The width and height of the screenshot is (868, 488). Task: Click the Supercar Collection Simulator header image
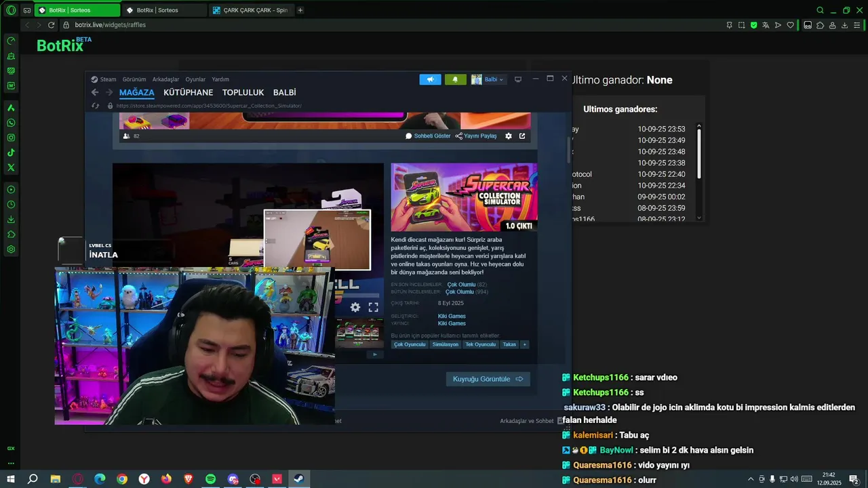464,197
